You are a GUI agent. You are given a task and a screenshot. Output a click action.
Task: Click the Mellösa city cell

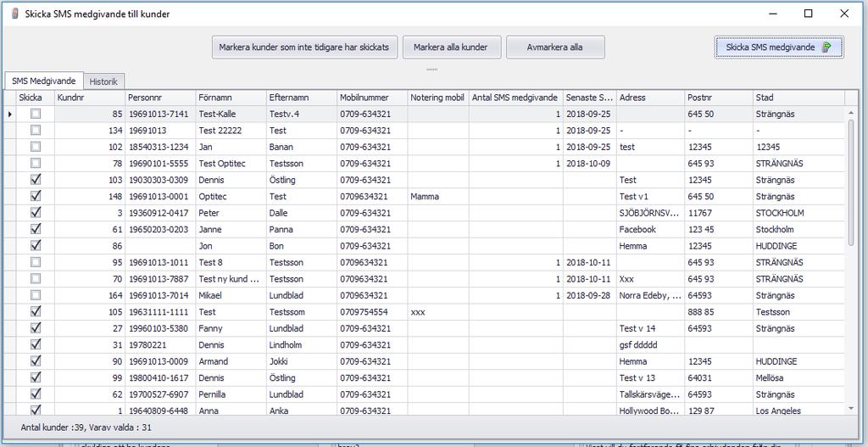pos(798,377)
